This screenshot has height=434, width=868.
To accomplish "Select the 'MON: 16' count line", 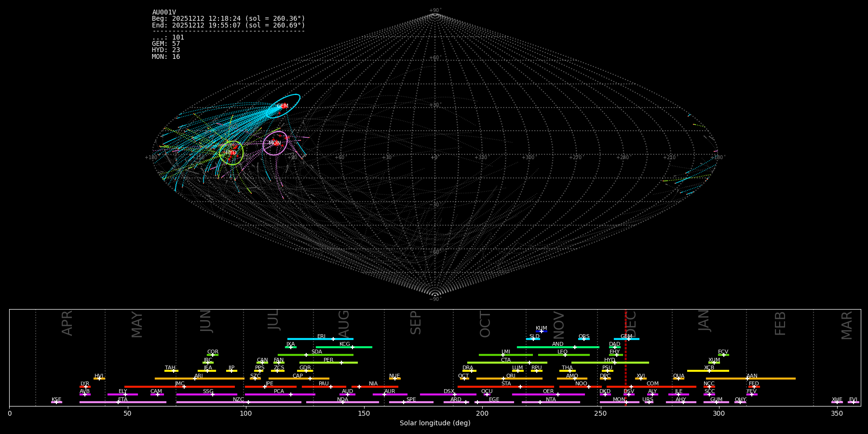I will 166,57.
